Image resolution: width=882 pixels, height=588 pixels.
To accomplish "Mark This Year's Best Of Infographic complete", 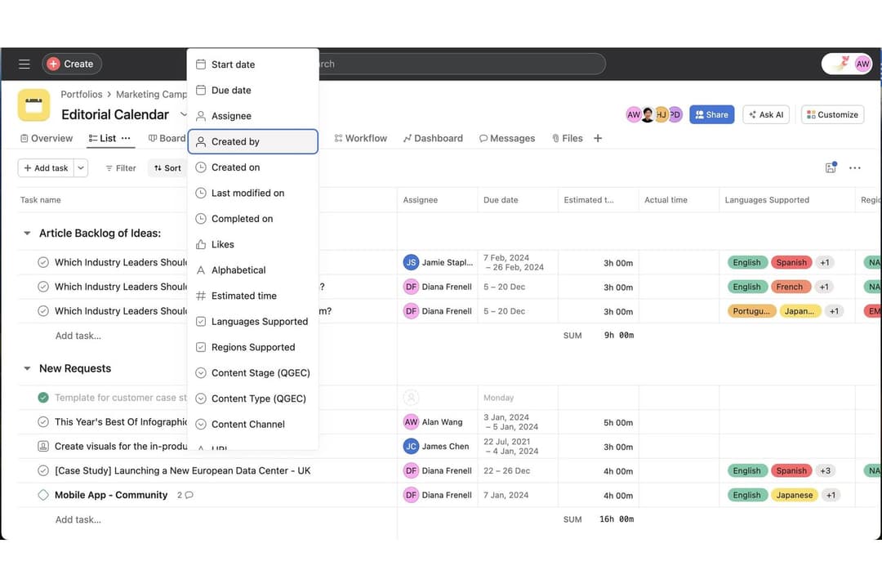I will 43,422.
